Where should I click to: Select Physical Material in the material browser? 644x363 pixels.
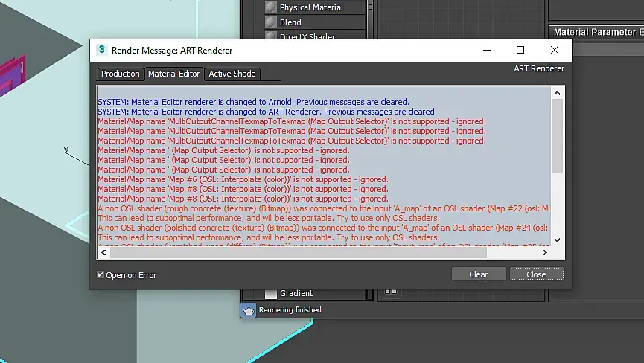tap(311, 7)
